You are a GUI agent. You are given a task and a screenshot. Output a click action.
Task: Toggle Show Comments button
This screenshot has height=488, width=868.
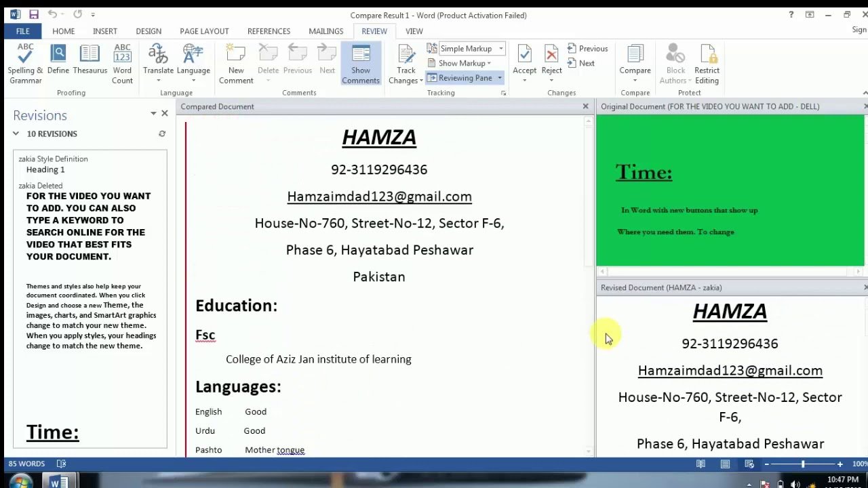pos(361,64)
